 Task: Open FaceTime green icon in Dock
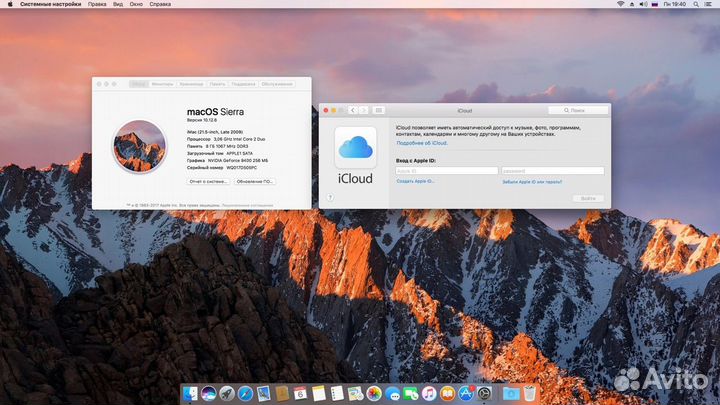[x=411, y=394]
